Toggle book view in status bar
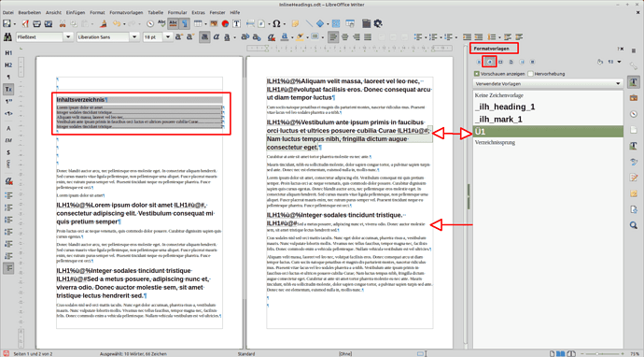The height and width of the screenshot is (357, 644). point(571,353)
